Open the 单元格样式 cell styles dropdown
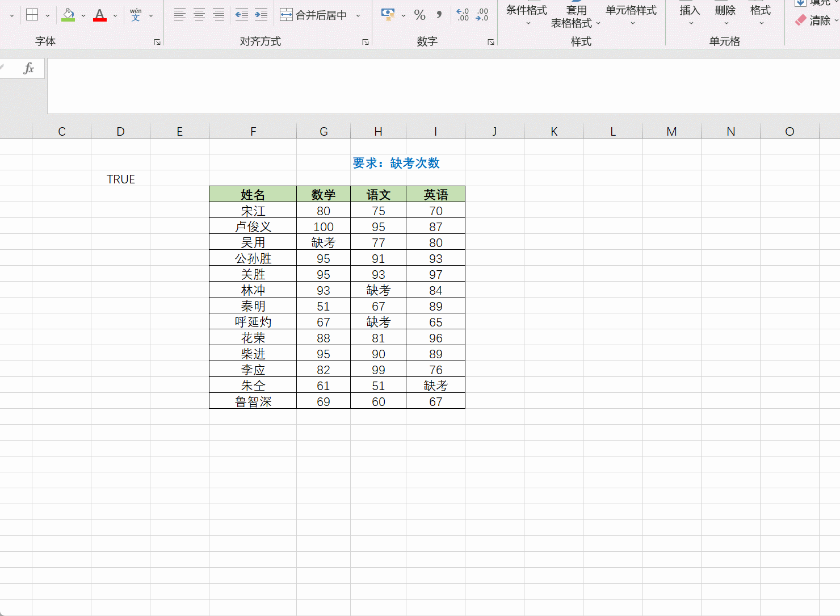 tap(630, 15)
